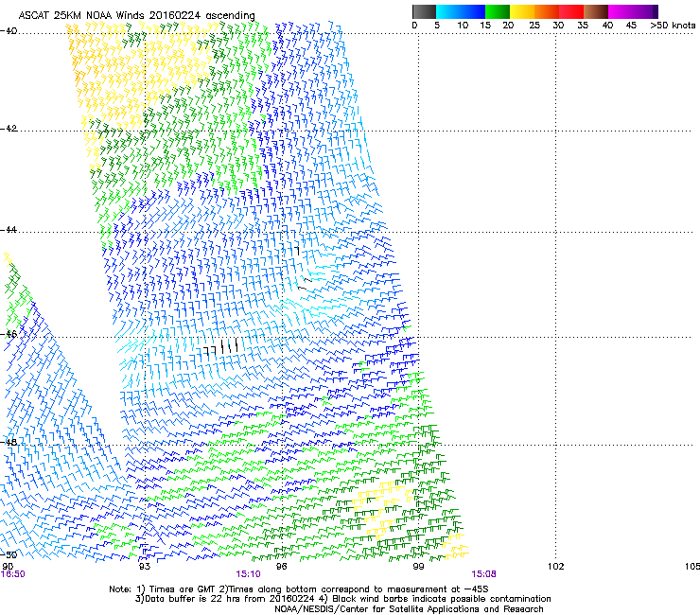Click the latitude label '-50'
Screen dimensions: 700x615
pyautogui.click(x=9, y=554)
